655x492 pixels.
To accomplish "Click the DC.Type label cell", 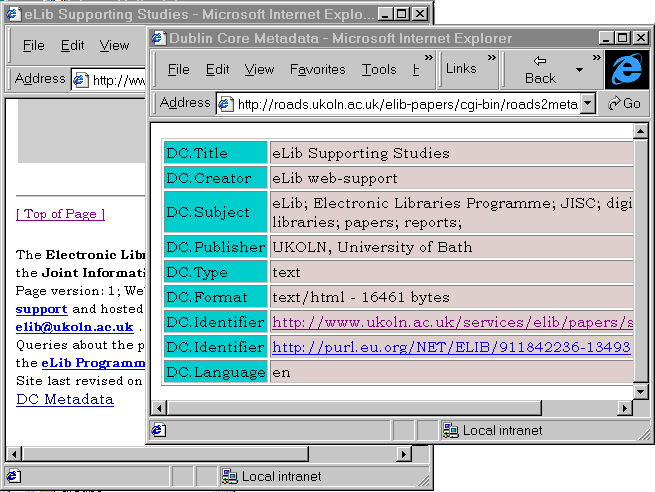I will pos(216,271).
